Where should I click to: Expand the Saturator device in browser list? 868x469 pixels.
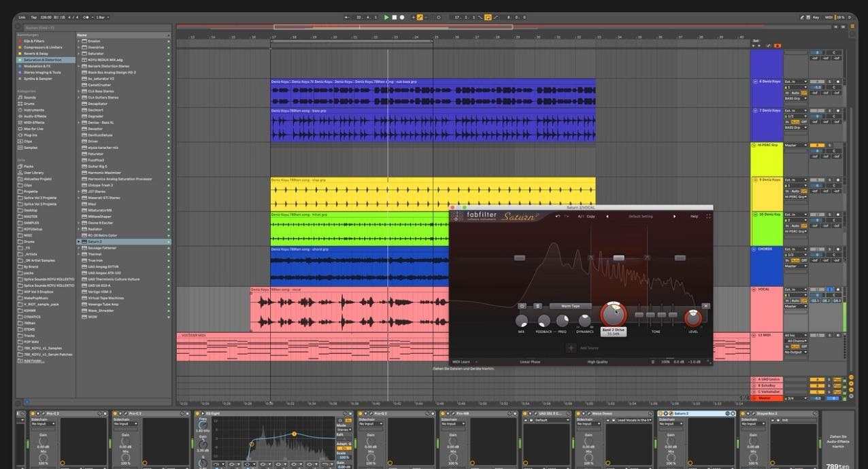coord(79,54)
